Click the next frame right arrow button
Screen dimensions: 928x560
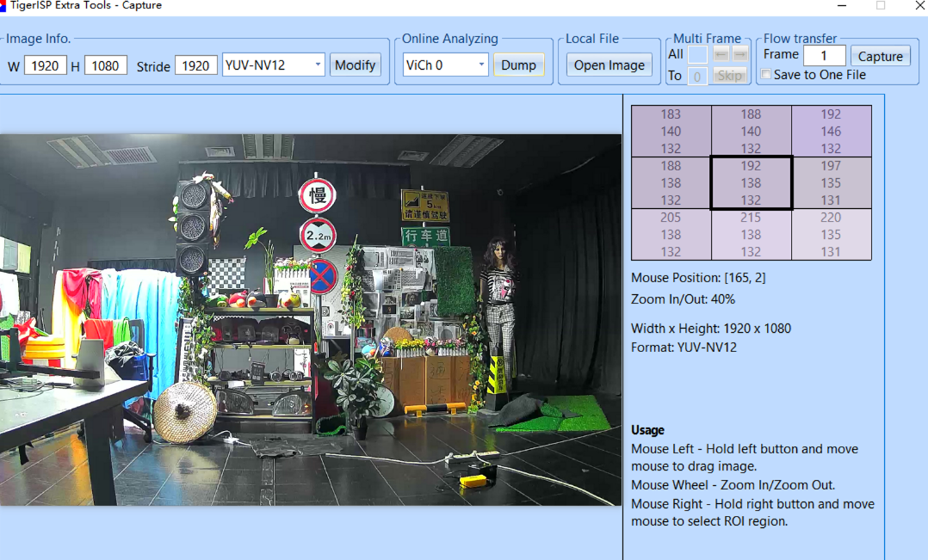(x=740, y=54)
